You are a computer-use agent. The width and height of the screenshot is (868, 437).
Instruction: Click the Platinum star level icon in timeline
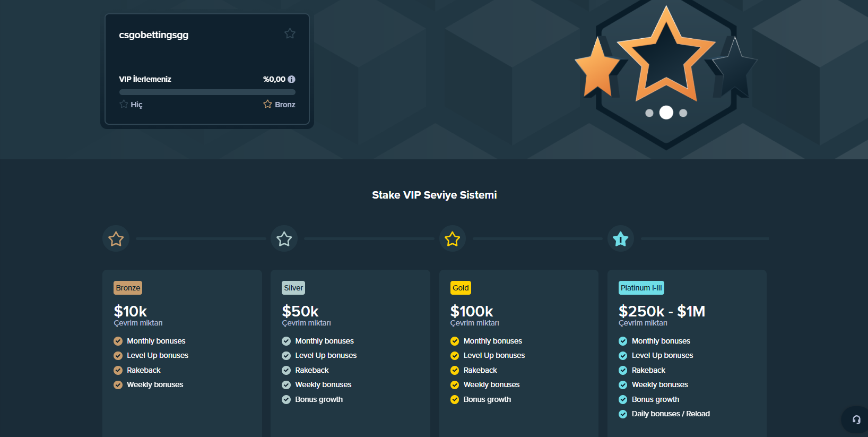(620, 239)
